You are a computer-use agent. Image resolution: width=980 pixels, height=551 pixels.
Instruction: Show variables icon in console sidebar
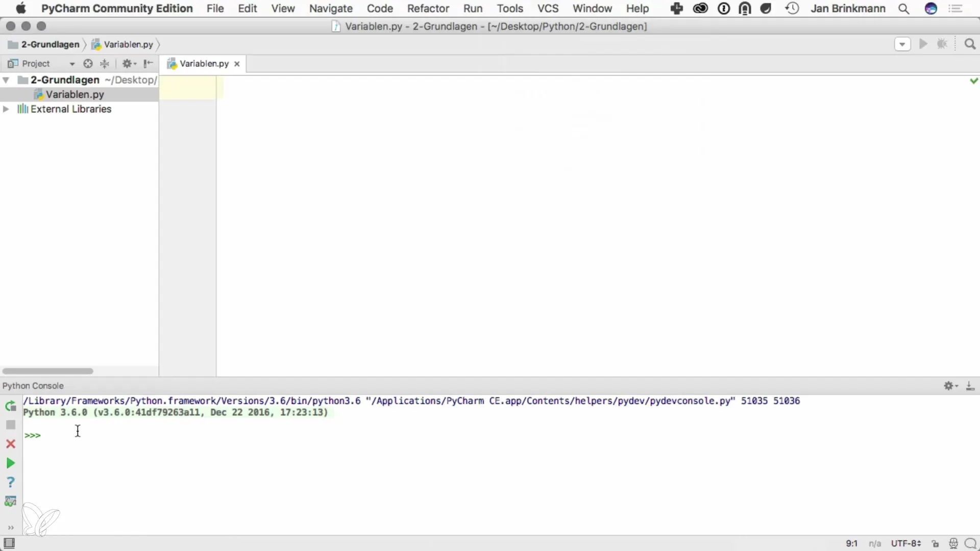click(10, 502)
